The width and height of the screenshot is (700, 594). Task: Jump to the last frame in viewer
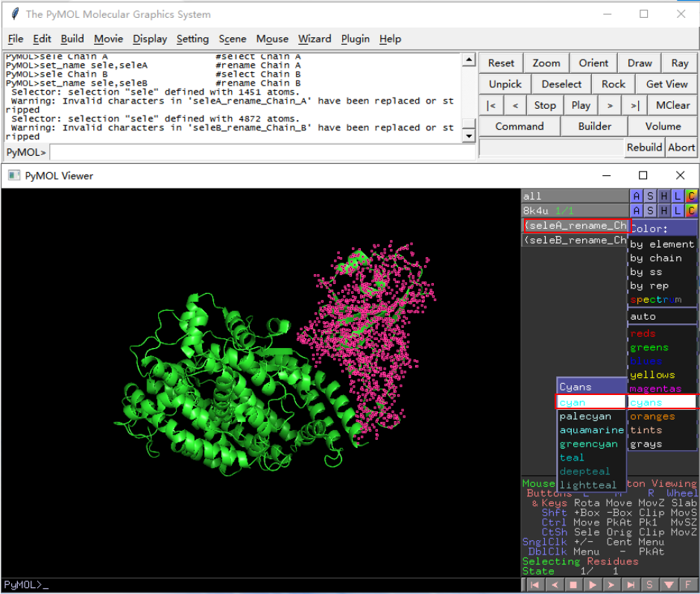click(x=631, y=585)
